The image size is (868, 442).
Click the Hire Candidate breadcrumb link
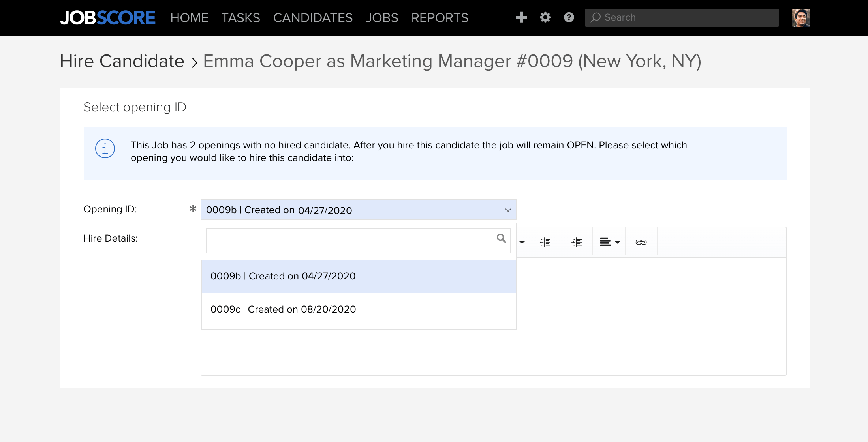pos(122,61)
